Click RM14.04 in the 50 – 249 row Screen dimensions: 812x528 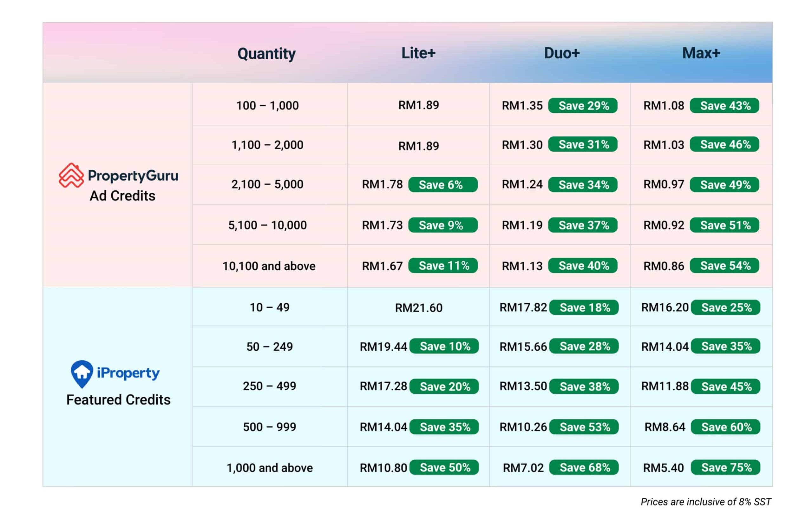(665, 347)
